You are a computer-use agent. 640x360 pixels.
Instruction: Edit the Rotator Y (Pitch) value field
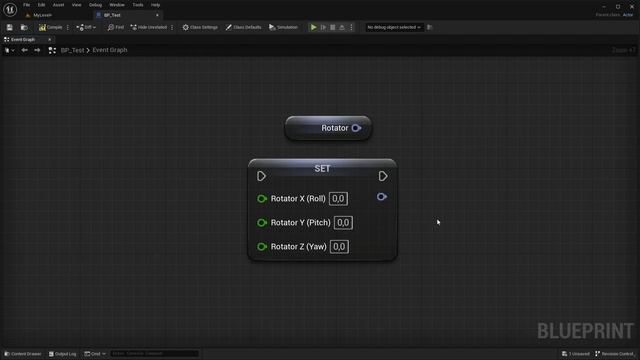pyautogui.click(x=343, y=223)
